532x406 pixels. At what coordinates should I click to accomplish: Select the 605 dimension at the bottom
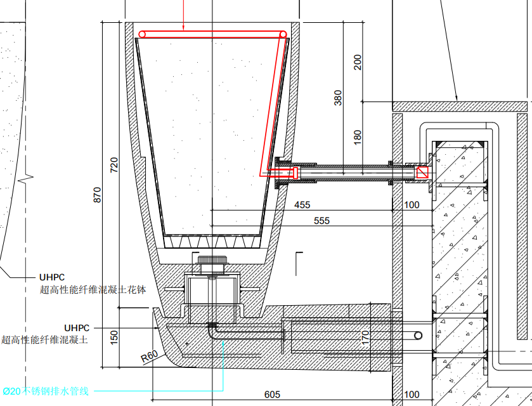[271, 395]
